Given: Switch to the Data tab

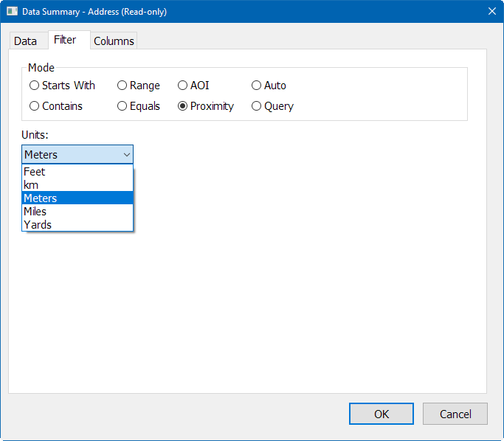Looking at the screenshot, I should tap(25, 41).
